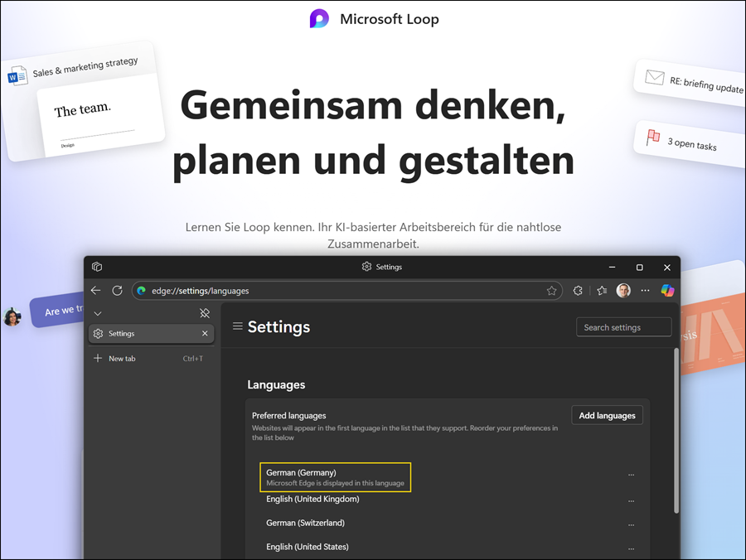Open the Favorites toolbar icon

click(601, 291)
